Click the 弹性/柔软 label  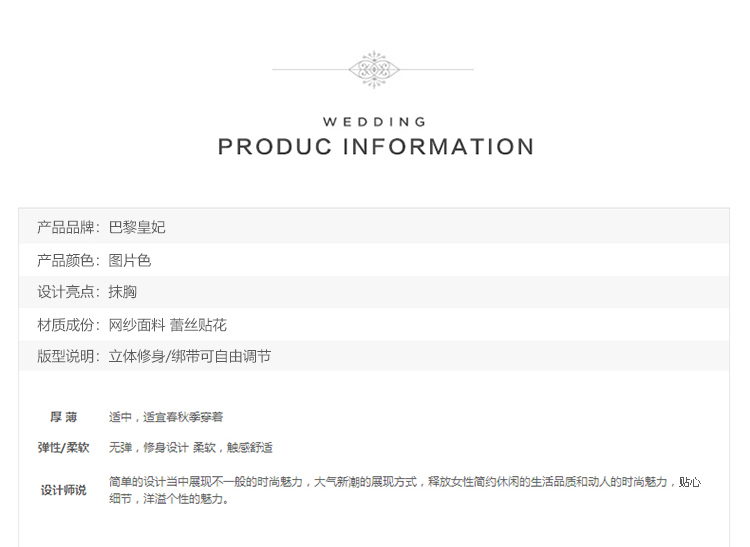coord(64,448)
